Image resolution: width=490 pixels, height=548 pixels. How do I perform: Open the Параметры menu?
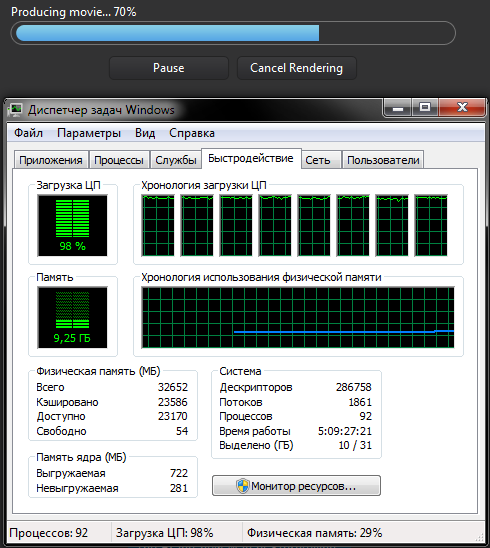coord(89,133)
